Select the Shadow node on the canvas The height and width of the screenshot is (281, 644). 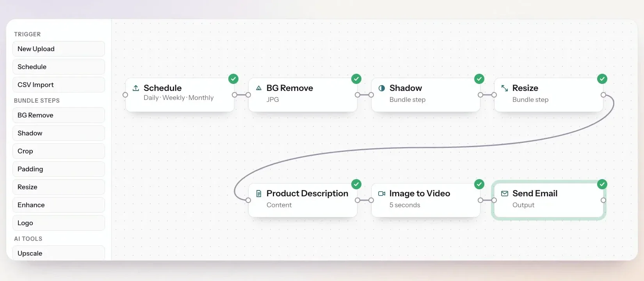click(426, 95)
